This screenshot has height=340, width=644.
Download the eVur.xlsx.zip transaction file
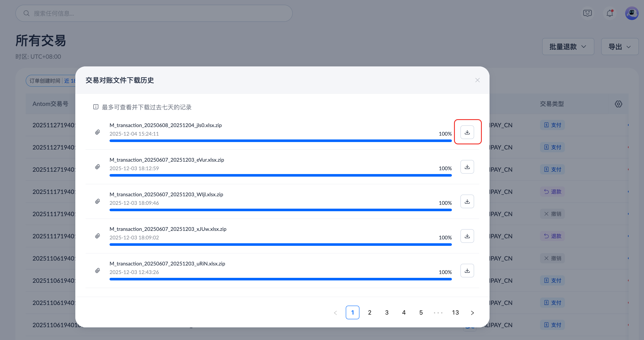467,167
